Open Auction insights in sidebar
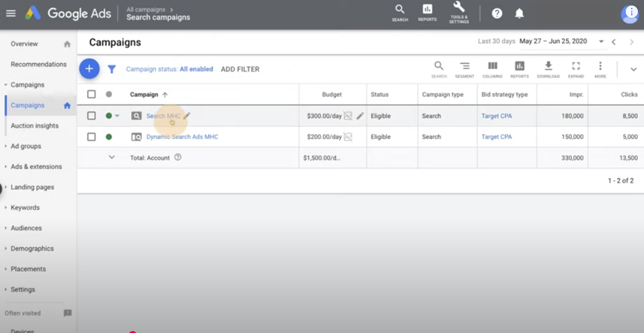 pos(34,125)
